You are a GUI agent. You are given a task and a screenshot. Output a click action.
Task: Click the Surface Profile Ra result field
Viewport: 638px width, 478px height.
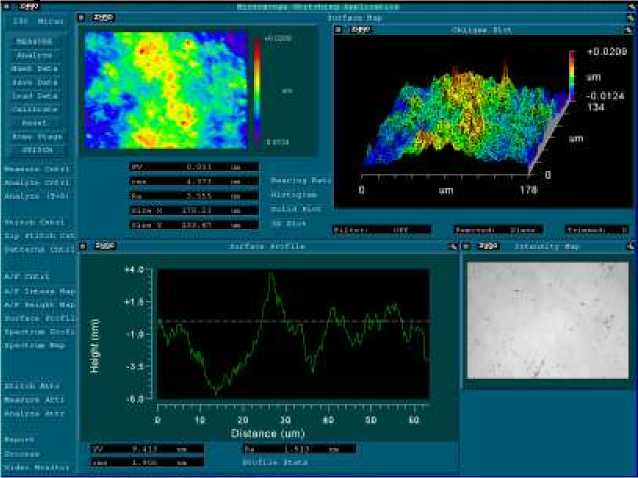[299, 449]
